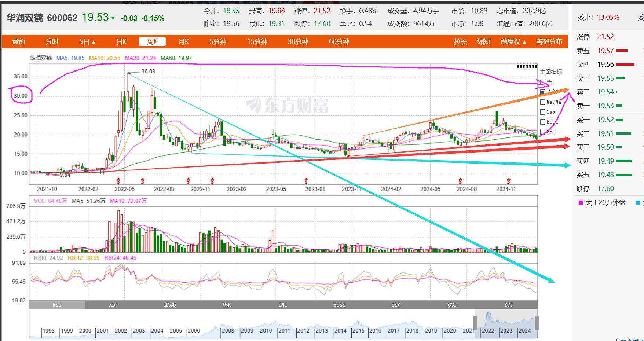
Task: Click the left handle of timeline range selector
Action: tap(475, 323)
